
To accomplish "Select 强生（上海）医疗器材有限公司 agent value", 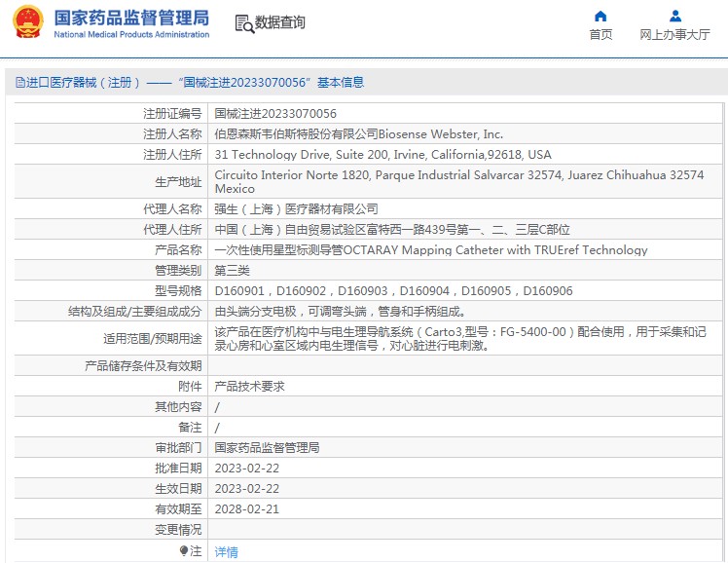I will [x=296, y=209].
